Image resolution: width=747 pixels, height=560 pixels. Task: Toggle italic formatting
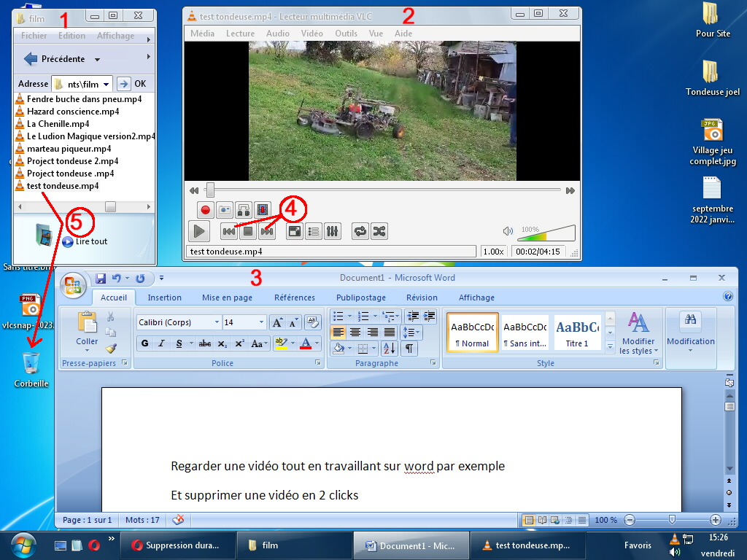tap(162, 343)
